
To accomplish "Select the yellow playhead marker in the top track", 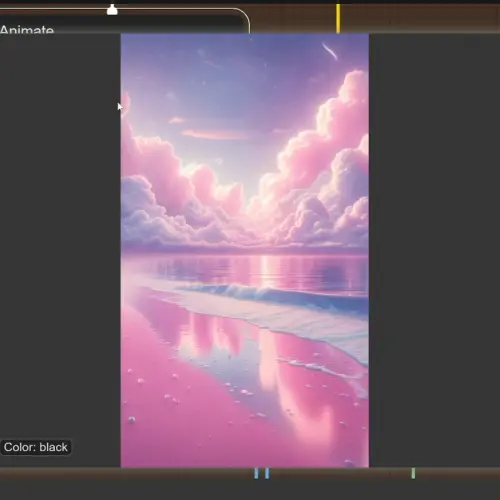I will 338,18.
